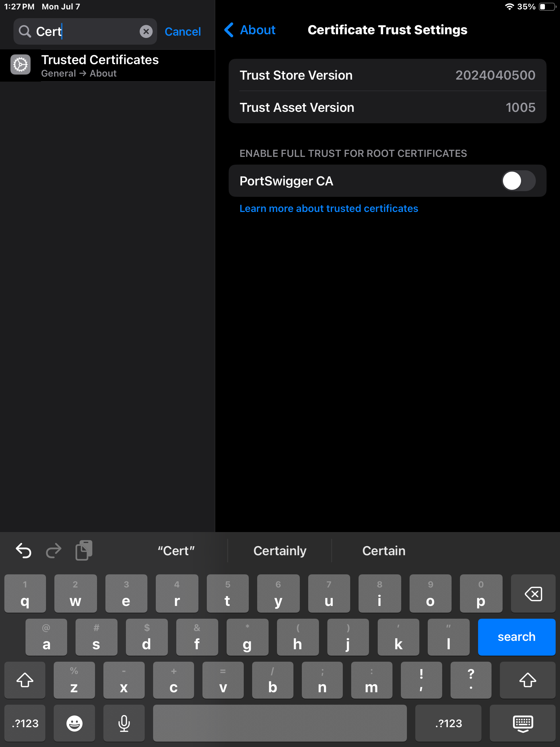Image resolution: width=560 pixels, height=747 pixels.
Task: Tap the k key
Action: [398, 637]
